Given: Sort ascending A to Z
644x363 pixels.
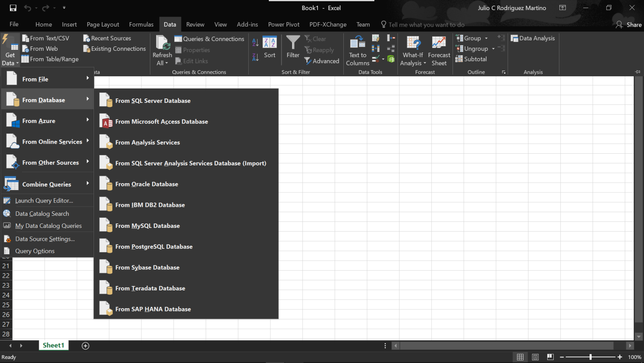Looking at the screenshot, I should coord(255,42).
